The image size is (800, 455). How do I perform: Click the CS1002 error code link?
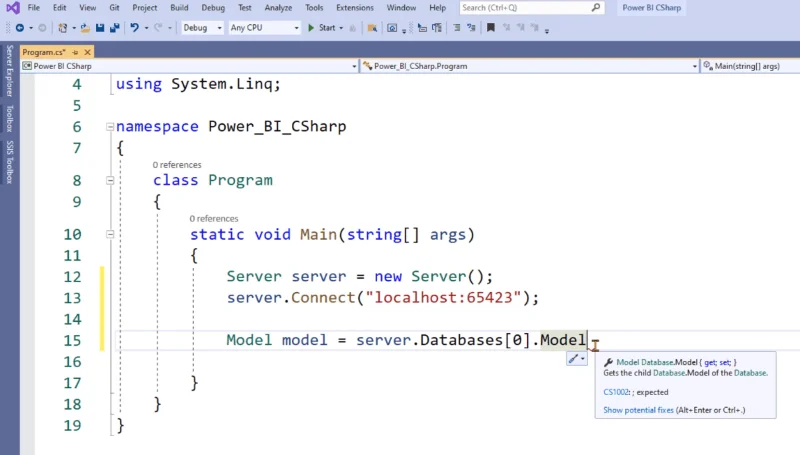click(x=616, y=392)
